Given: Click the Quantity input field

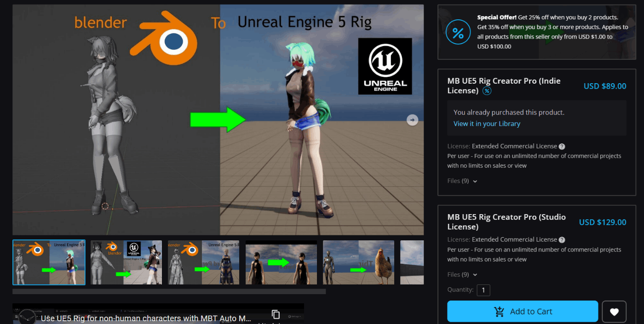Looking at the screenshot, I should click(483, 290).
